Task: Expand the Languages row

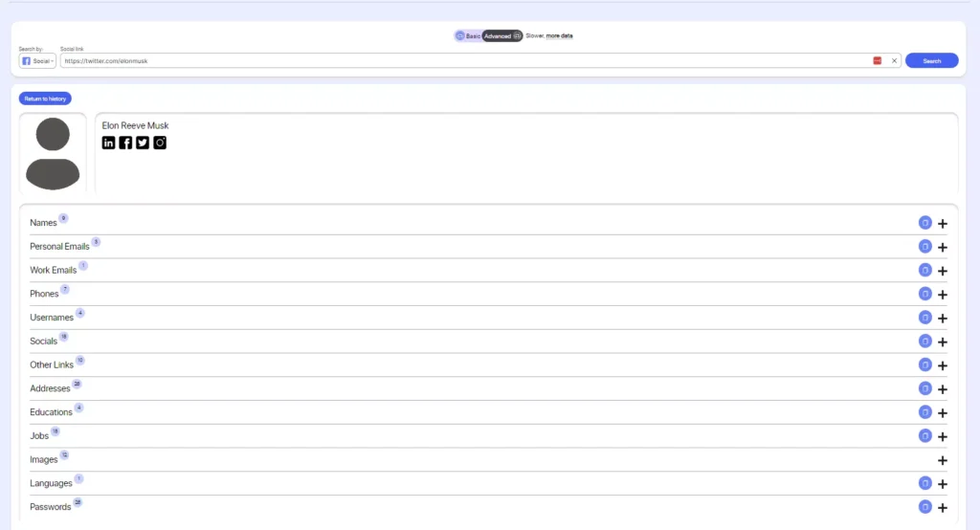Action: 943,483
